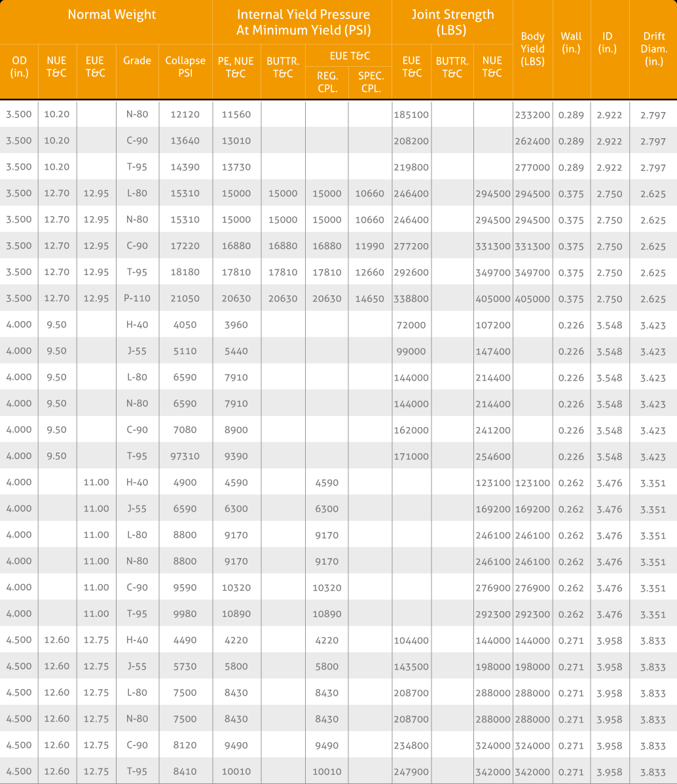677x784 pixels.
Task: Select collapse value 4050
Action: click(185, 325)
